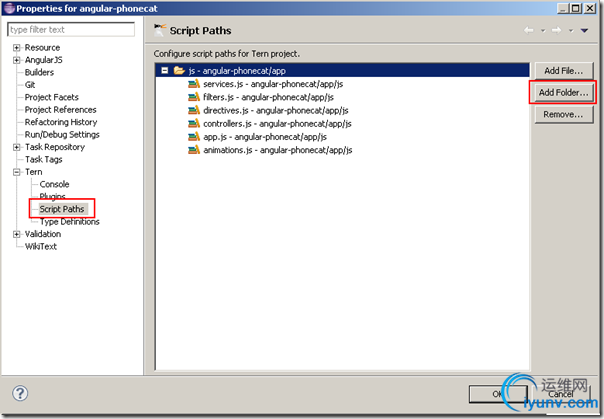Select Project Facets page
The width and height of the screenshot is (604, 419).
coord(52,97)
